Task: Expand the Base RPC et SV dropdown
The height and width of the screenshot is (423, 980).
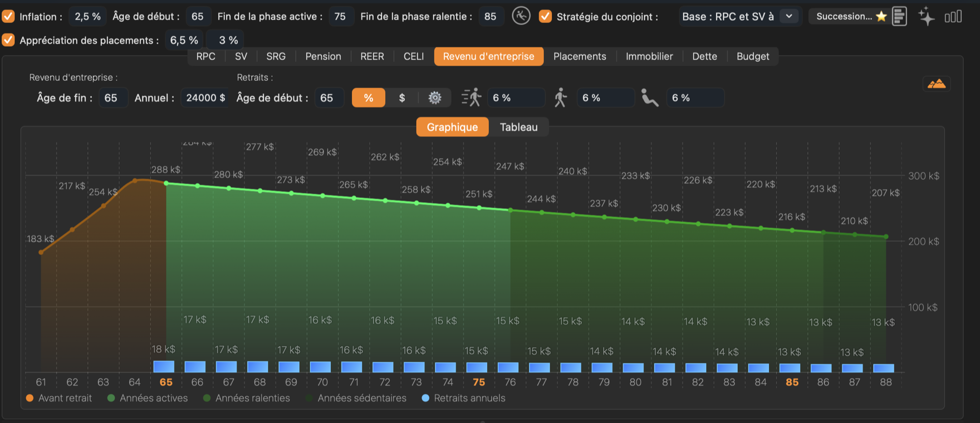Action: tap(789, 16)
